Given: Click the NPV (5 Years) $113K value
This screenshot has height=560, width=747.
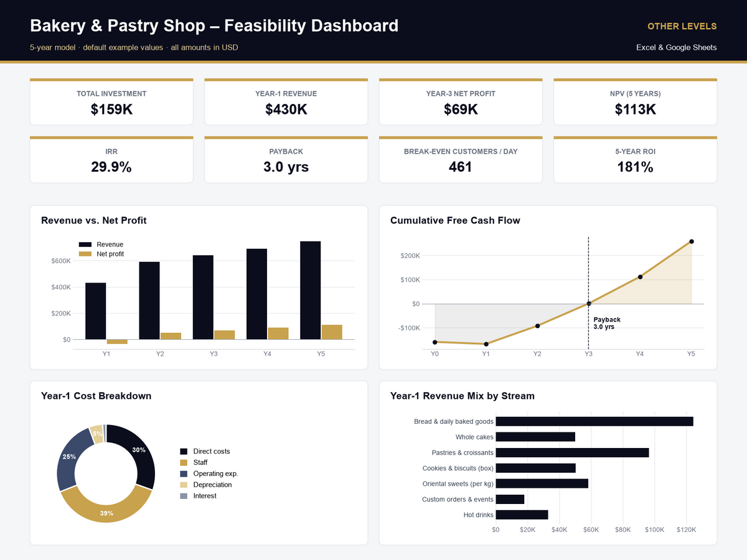Looking at the screenshot, I should pyautogui.click(x=635, y=110).
